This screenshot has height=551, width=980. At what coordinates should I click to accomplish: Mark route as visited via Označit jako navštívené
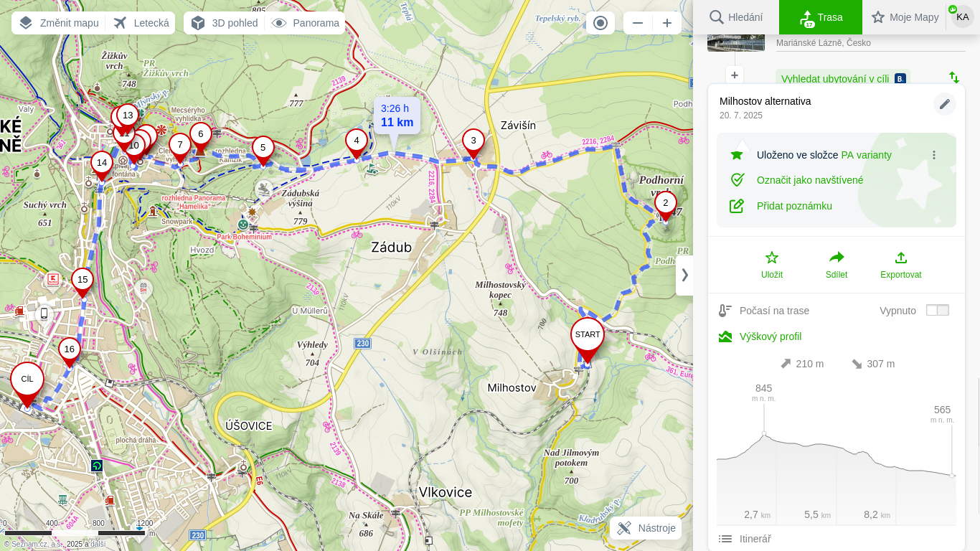click(x=809, y=180)
